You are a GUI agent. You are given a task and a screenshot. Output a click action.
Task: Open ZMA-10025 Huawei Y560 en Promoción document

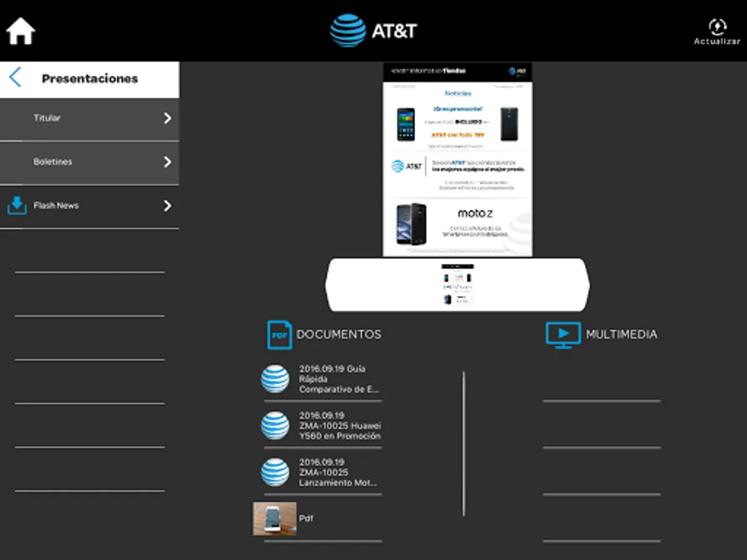tap(340, 426)
